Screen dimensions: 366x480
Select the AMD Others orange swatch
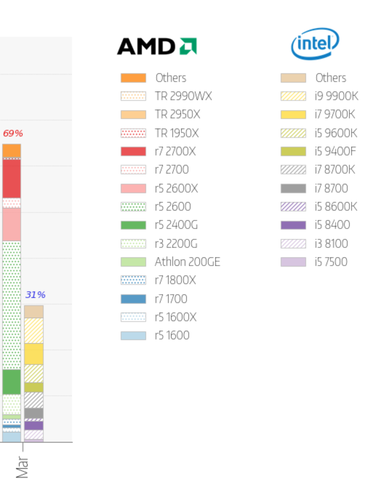133,78
